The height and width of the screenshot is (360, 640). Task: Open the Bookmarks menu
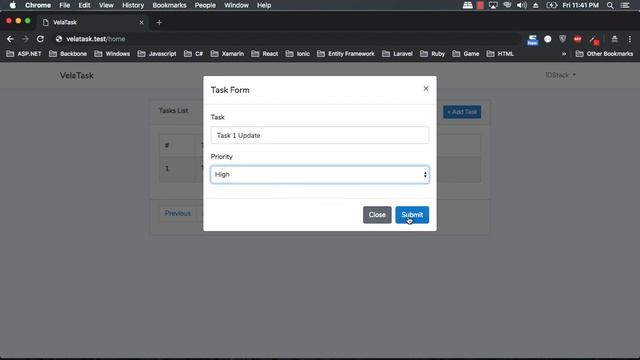pyautogui.click(x=169, y=5)
